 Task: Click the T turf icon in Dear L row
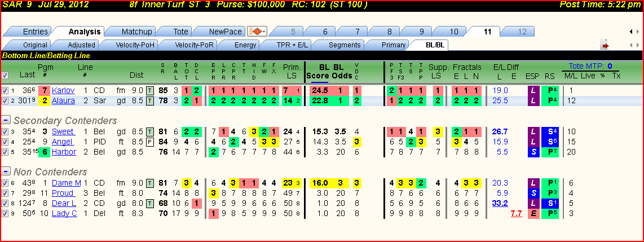tap(150, 203)
